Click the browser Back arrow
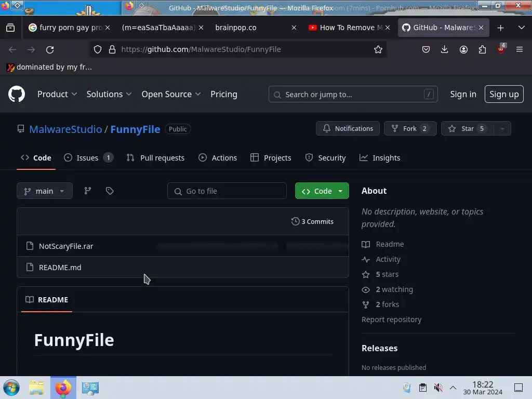This screenshot has height=399, width=532. click(x=12, y=49)
